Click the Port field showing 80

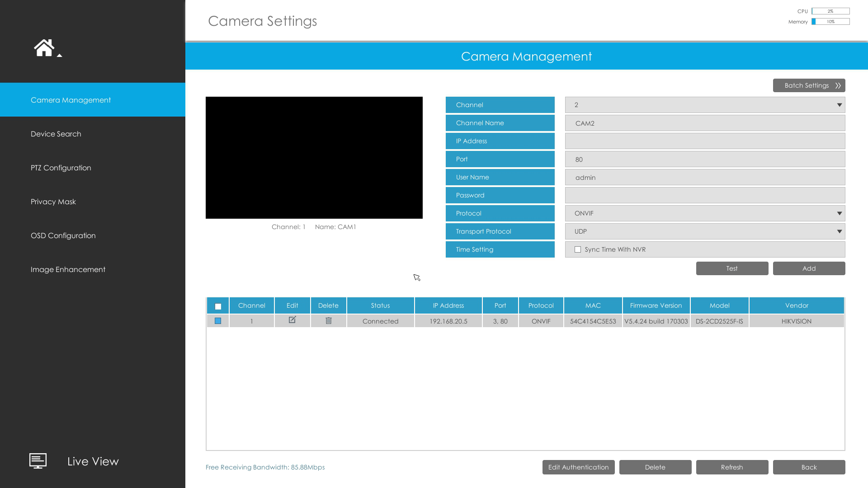point(705,159)
